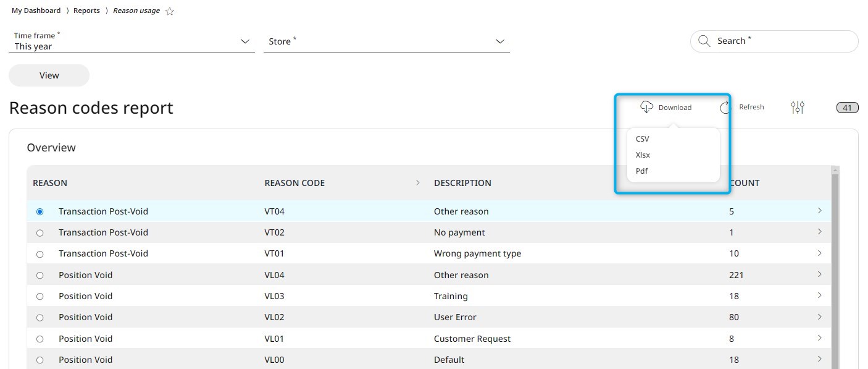
Task: Expand the VL01 row arrow
Action: point(820,338)
